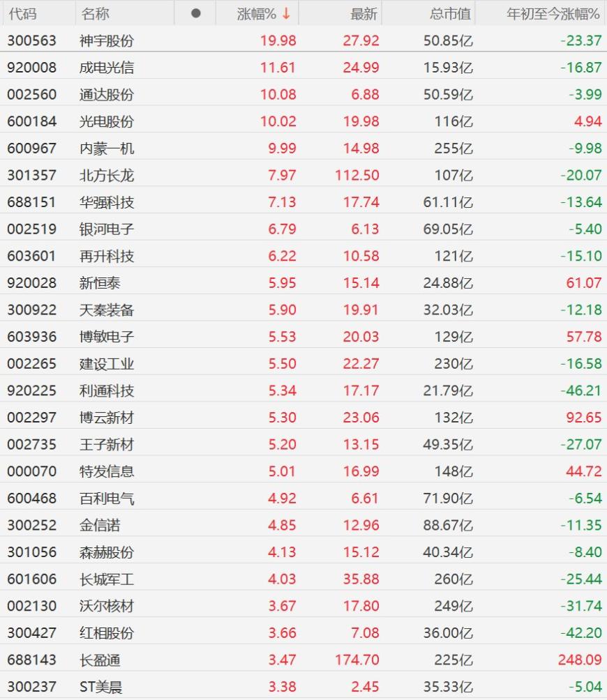The height and width of the screenshot is (700, 607).
Task: Click 博云新材 year-to-date value 92.65
Action: pyautogui.click(x=584, y=418)
